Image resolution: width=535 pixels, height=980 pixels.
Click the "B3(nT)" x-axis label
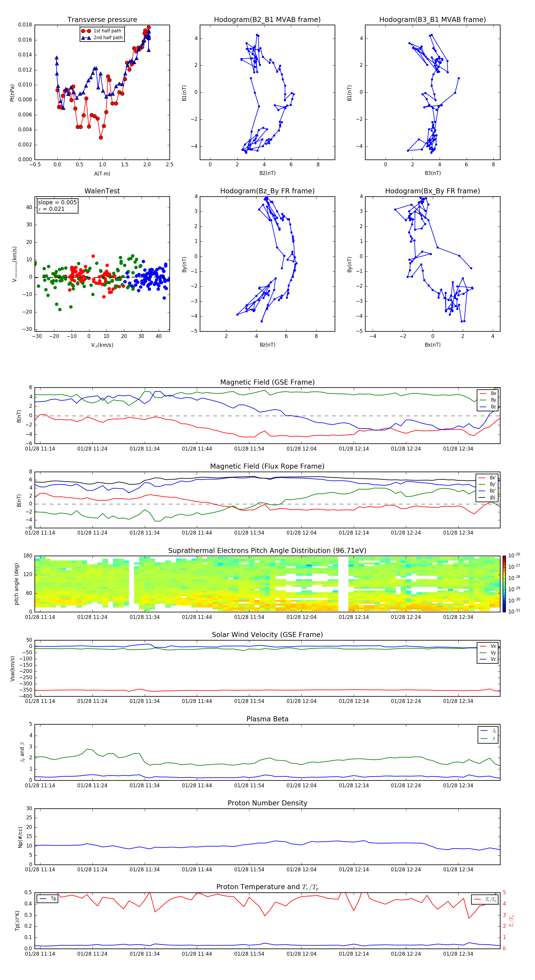tap(432, 173)
